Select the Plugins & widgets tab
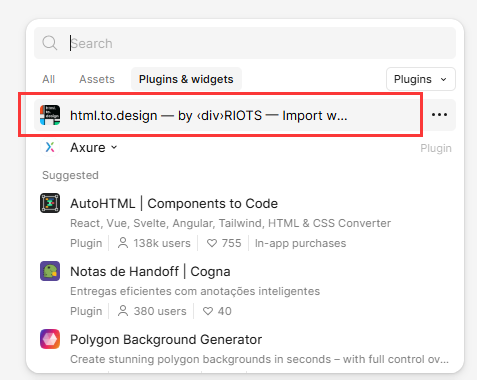The width and height of the screenshot is (477, 380). [186, 79]
